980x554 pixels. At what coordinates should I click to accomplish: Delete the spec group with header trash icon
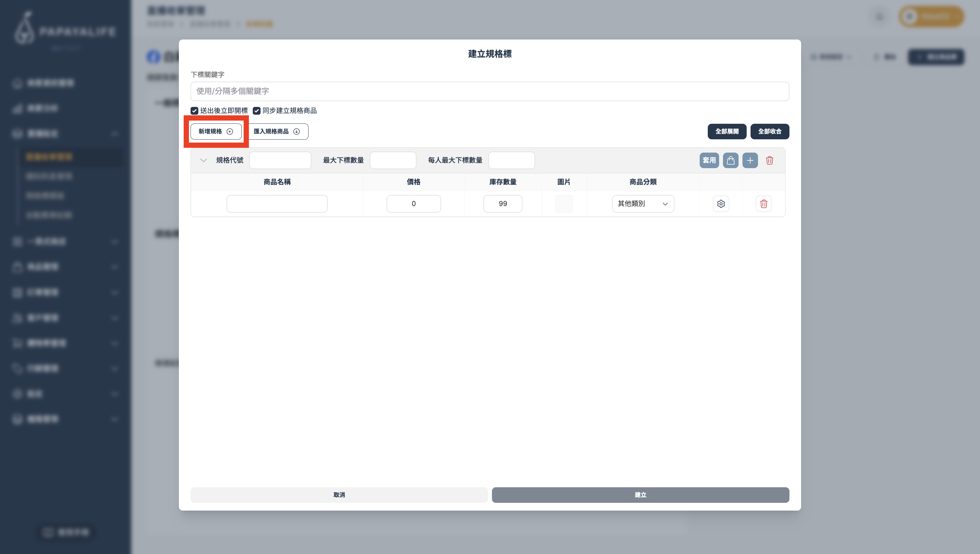pyautogui.click(x=769, y=160)
